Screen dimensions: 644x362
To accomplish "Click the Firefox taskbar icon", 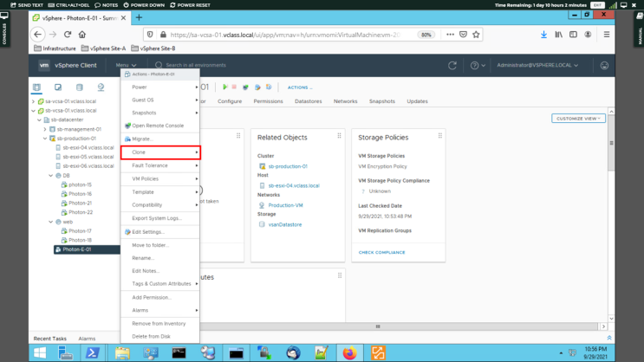I will coord(349,353).
